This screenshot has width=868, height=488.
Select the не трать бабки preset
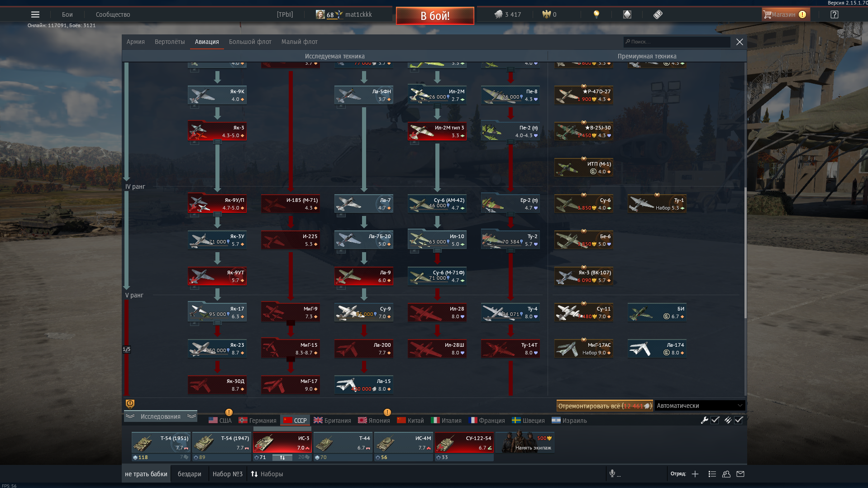point(146,474)
